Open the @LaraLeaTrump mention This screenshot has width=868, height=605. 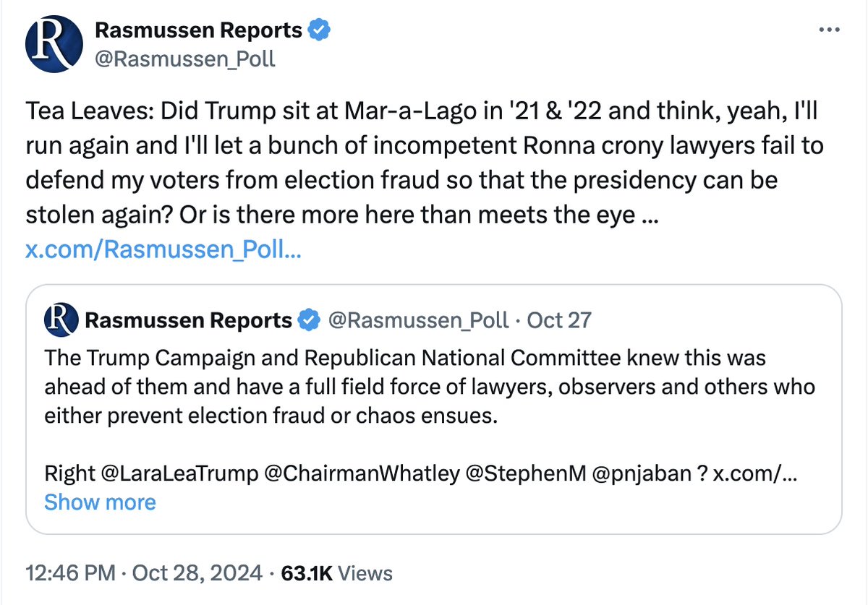179,473
